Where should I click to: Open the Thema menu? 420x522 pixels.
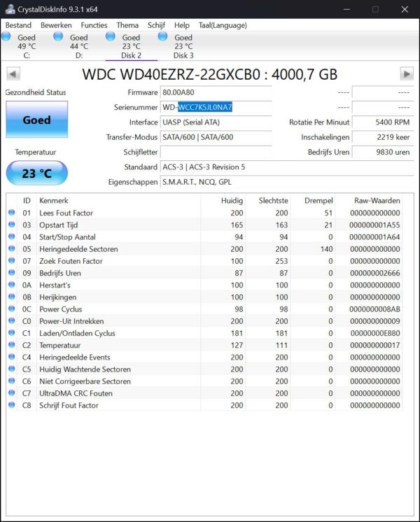tap(127, 25)
